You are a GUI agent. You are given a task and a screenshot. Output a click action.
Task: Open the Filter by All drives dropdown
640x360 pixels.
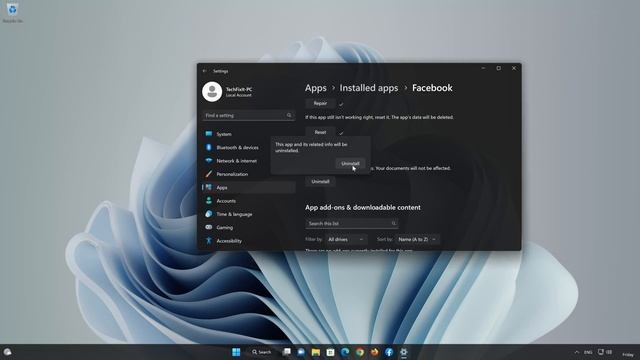point(346,240)
